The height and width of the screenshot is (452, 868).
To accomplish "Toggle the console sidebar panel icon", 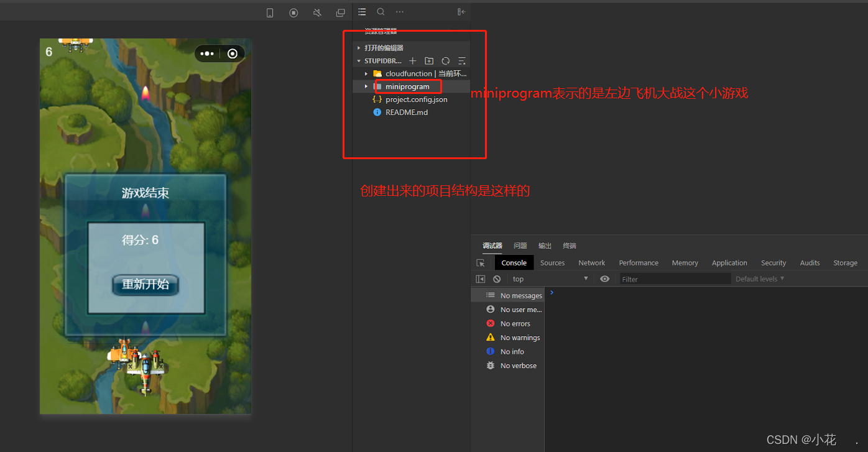I will pos(480,279).
